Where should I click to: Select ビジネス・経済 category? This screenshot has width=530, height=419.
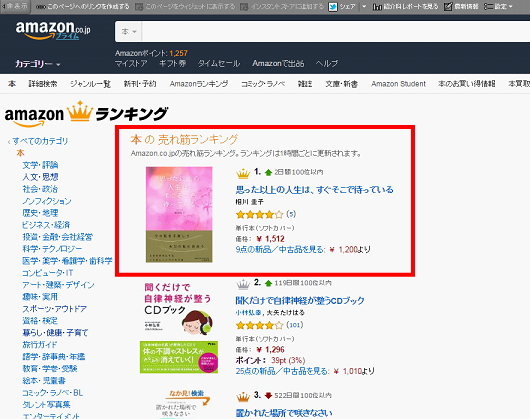46,225
